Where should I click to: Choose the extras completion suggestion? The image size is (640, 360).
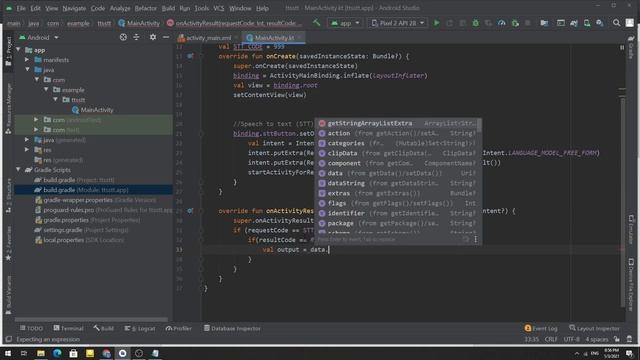coord(398,193)
